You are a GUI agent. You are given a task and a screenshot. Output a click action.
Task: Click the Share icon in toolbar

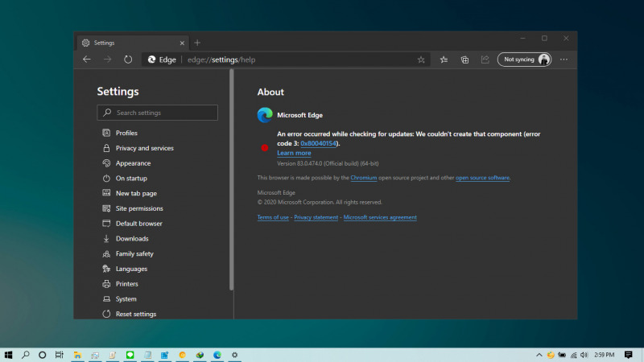pyautogui.click(x=485, y=60)
